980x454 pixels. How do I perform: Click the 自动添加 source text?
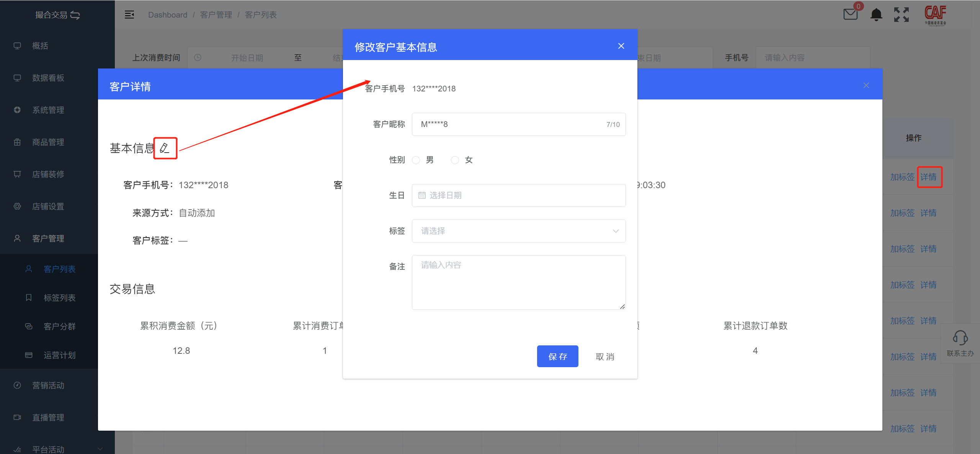tap(197, 213)
